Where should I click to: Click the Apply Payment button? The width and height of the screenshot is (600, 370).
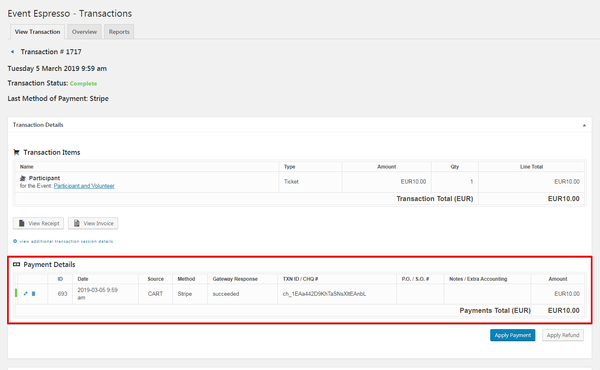click(x=512, y=335)
